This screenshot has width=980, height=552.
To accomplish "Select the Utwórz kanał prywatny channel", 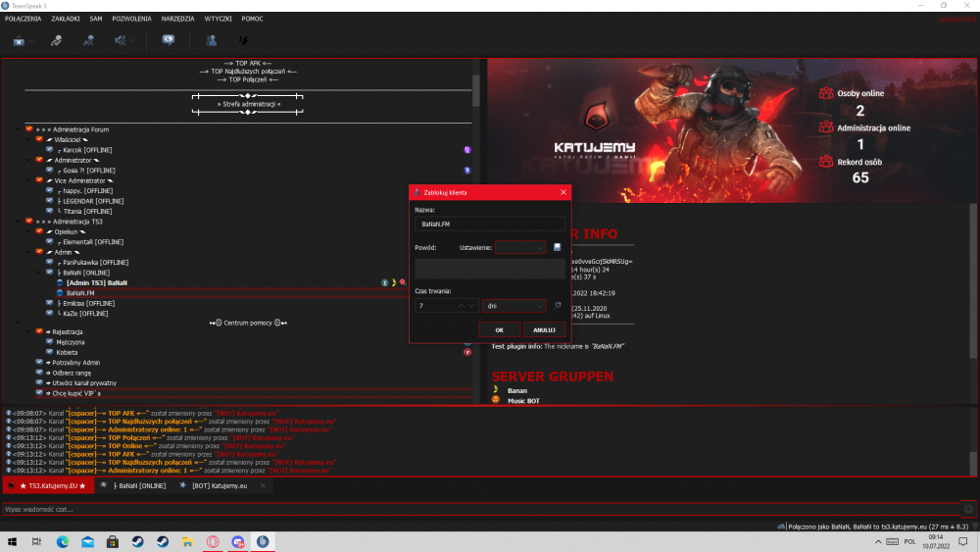I will click(x=83, y=382).
